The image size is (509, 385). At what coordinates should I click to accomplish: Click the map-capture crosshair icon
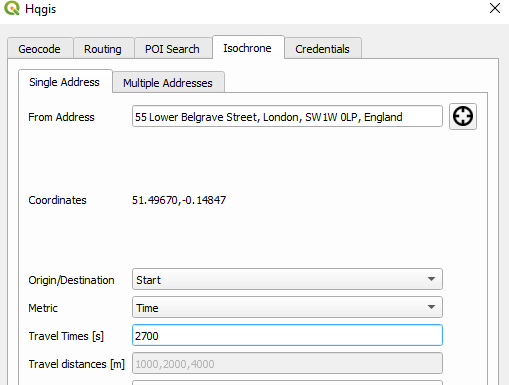(x=463, y=116)
